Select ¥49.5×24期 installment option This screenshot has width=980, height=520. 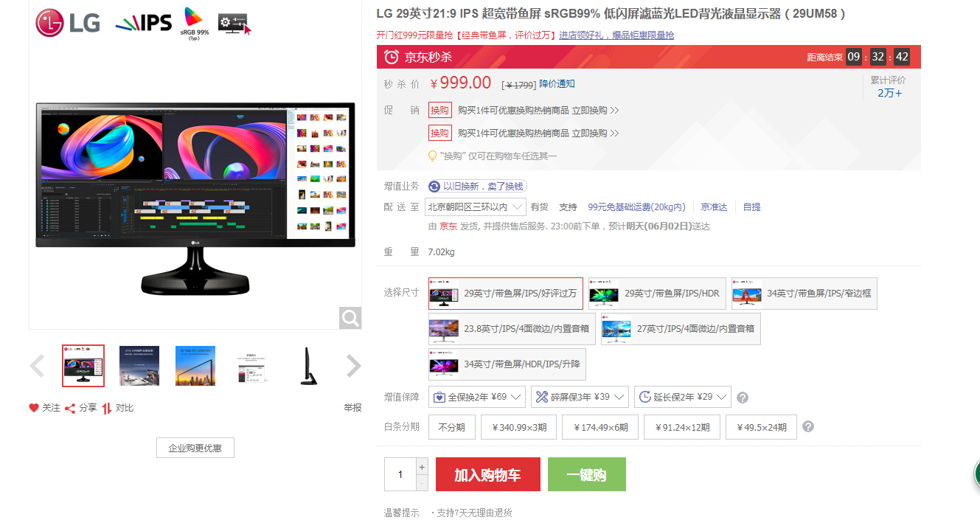click(x=761, y=427)
